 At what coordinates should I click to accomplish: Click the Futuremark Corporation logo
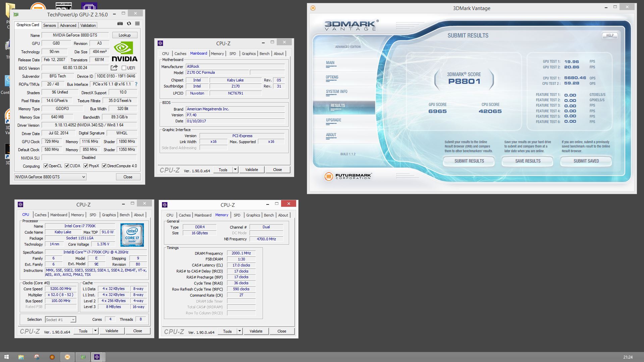pyautogui.click(x=348, y=176)
